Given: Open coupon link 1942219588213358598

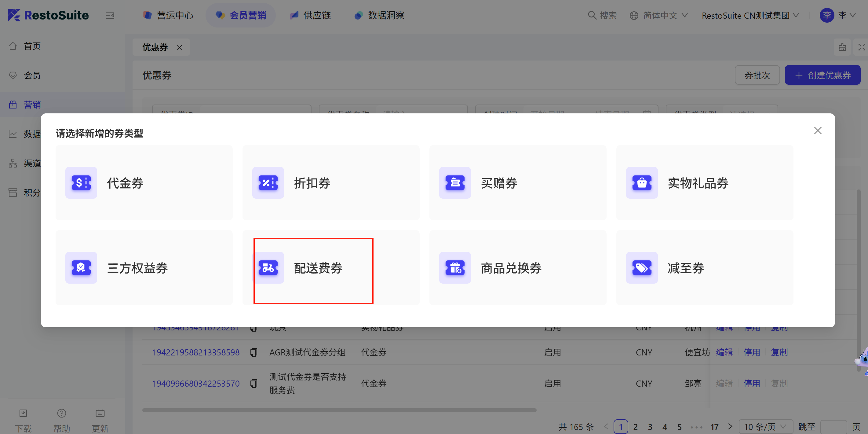Looking at the screenshot, I should [x=196, y=352].
